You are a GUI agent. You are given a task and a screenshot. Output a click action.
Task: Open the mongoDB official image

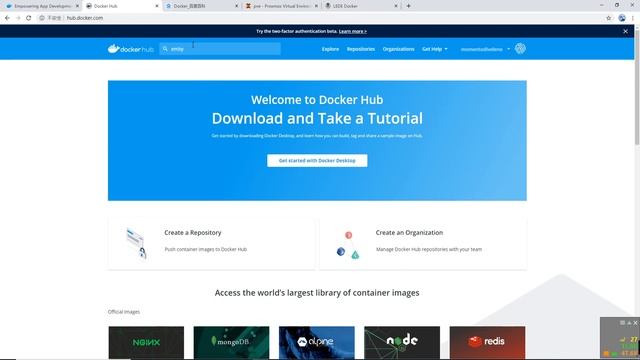pos(231,342)
